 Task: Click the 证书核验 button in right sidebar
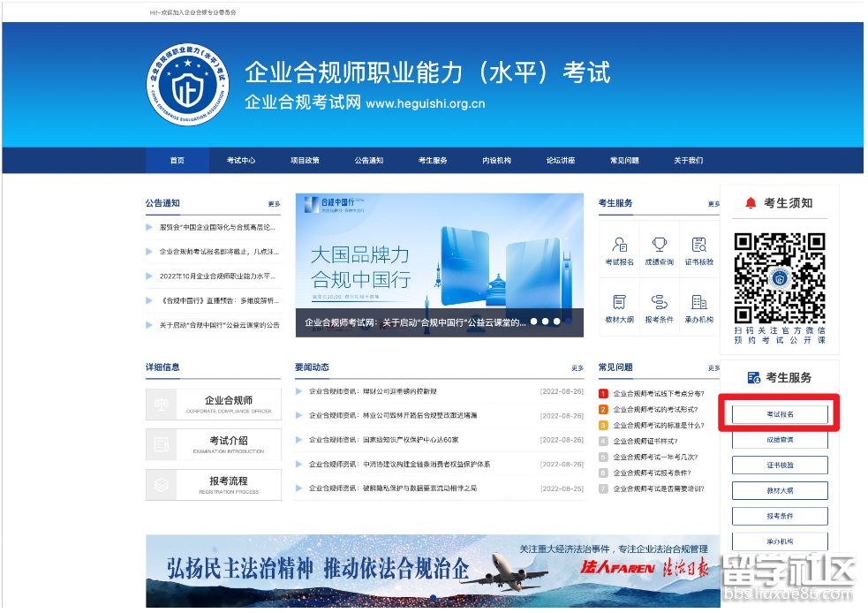780,465
